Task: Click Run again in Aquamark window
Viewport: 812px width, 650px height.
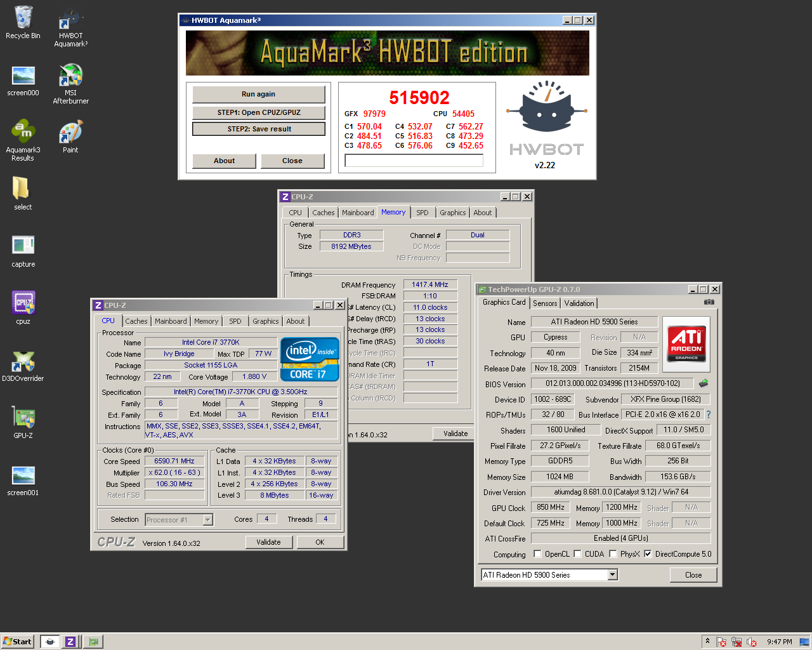Action: (258, 94)
